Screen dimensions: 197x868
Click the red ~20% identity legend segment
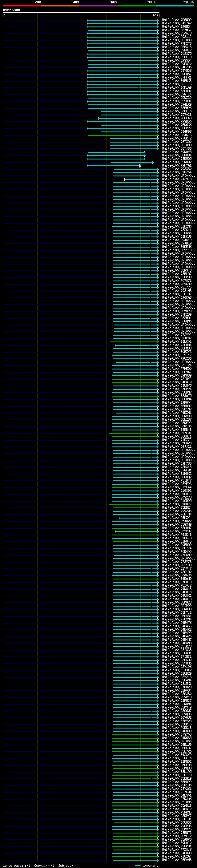pyautogui.click(x=22, y=6)
